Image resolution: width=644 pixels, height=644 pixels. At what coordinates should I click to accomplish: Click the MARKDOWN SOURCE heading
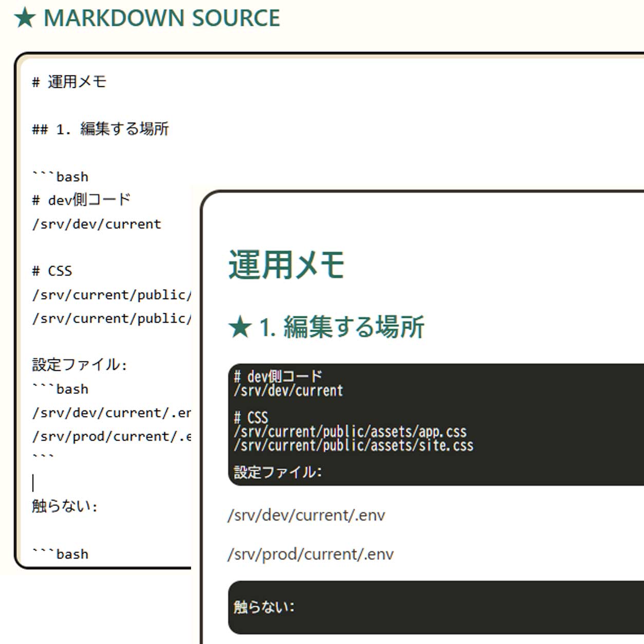point(162,18)
